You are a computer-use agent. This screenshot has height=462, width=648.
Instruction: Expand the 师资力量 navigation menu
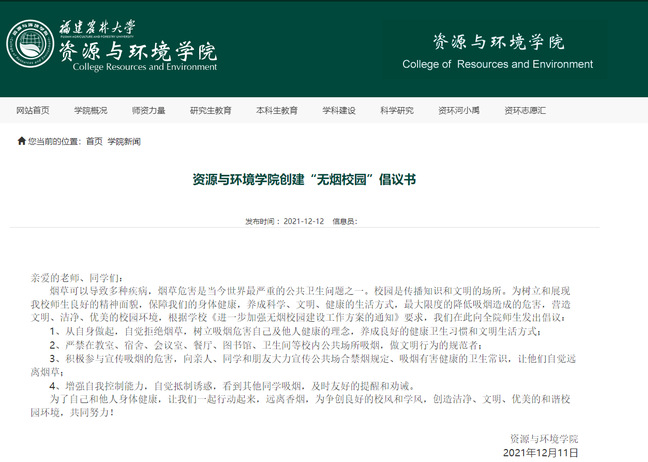pos(148,110)
